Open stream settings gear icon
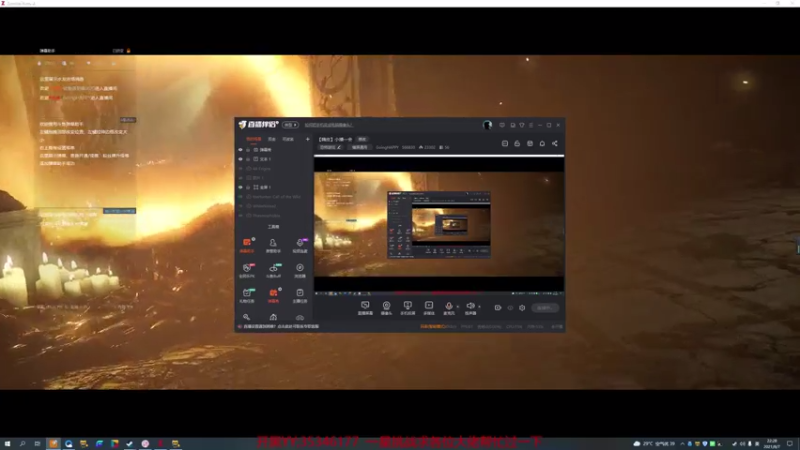Screen dimensions: 800x450 click(522, 308)
